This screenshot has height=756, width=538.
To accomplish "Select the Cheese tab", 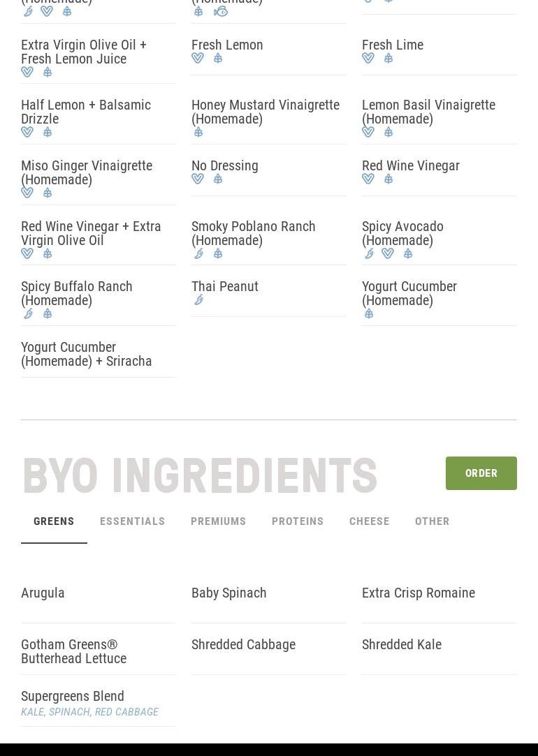I will [369, 521].
